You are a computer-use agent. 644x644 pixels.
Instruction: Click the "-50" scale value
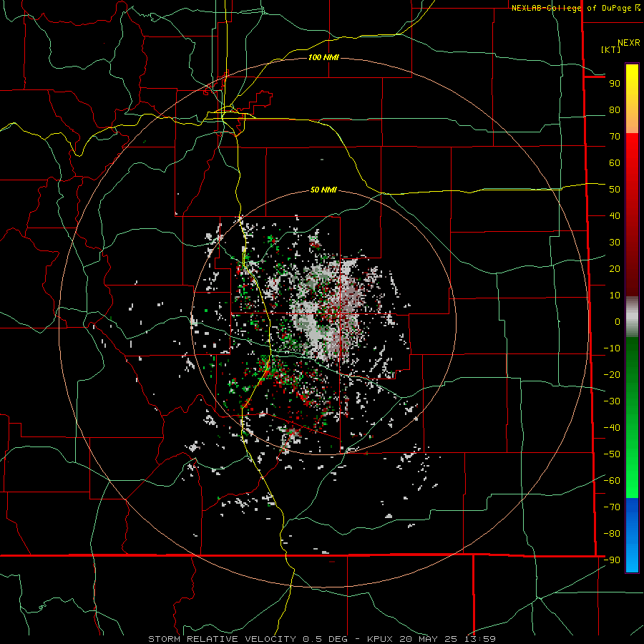pyautogui.click(x=612, y=454)
